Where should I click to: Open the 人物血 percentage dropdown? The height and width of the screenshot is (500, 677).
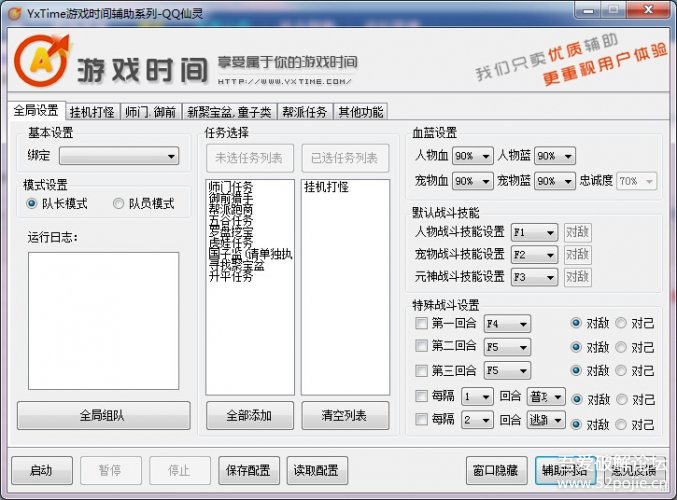tap(472, 156)
